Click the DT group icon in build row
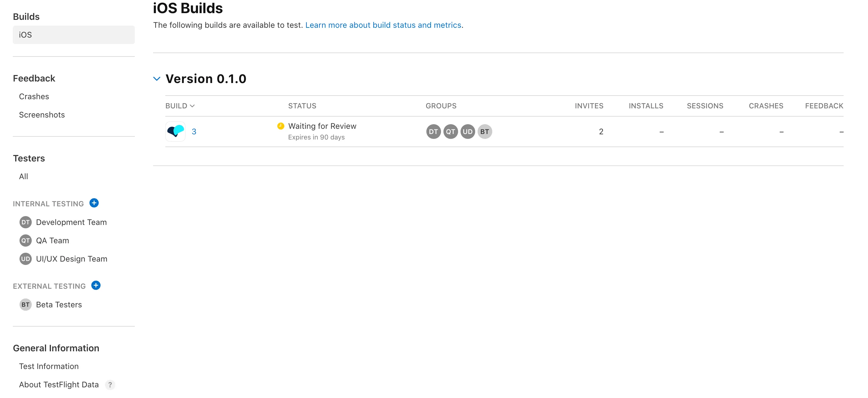868x398 pixels. pos(433,131)
